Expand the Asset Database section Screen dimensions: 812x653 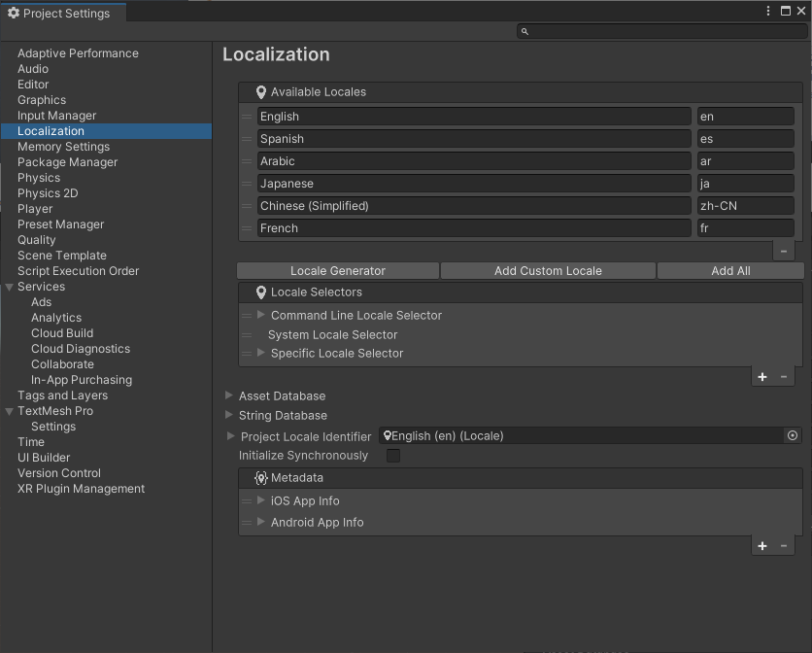pyautogui.click(x=229, y=395)
